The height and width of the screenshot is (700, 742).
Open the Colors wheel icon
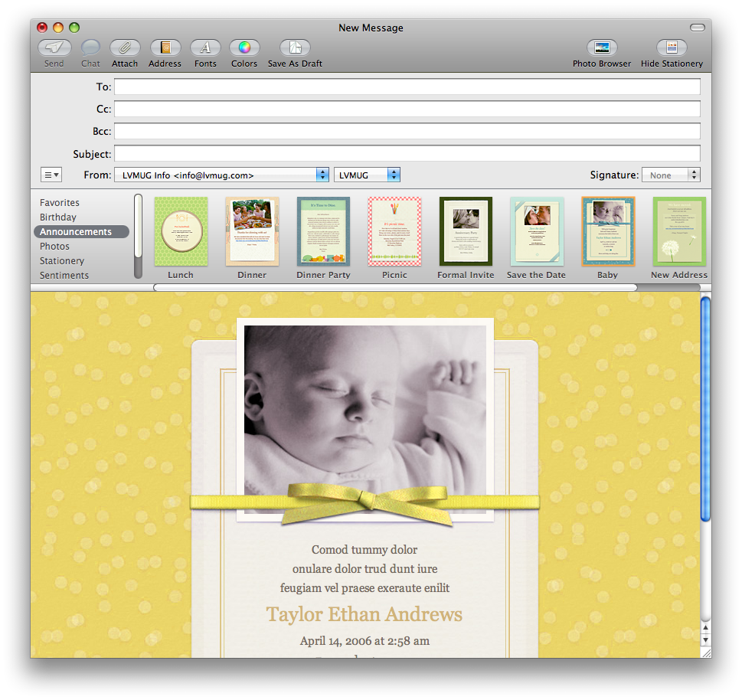tap(244, 47)
